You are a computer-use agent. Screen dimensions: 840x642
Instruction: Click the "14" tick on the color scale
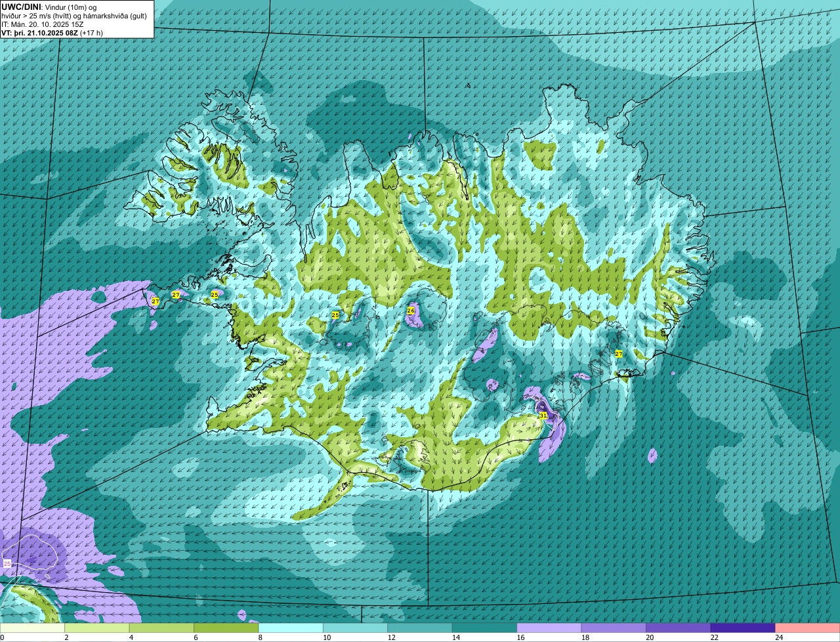tap(455, 637)
